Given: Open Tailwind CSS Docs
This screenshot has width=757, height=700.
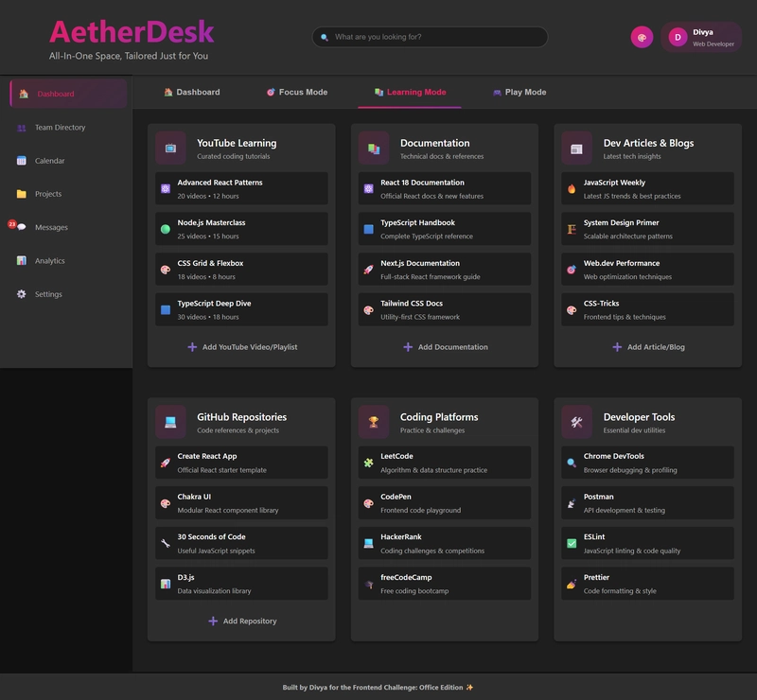Looking at the screenshot, I should coord(445,309).
